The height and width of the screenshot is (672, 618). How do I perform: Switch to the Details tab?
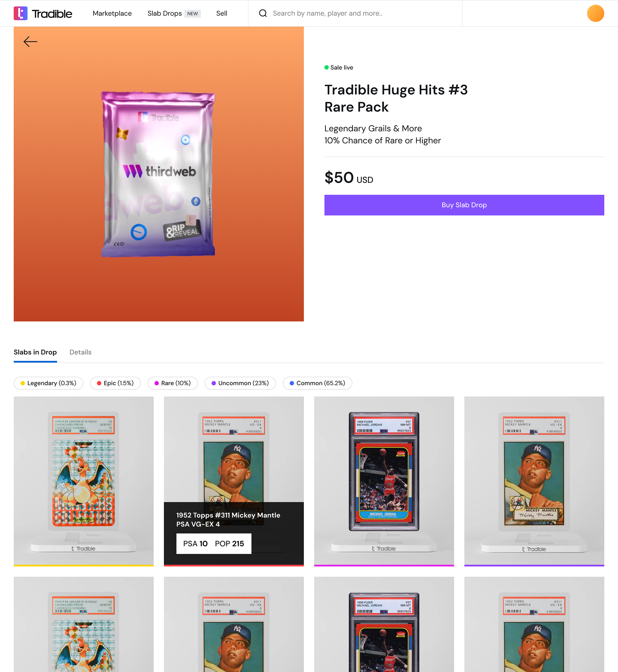[x=80, y=352]
